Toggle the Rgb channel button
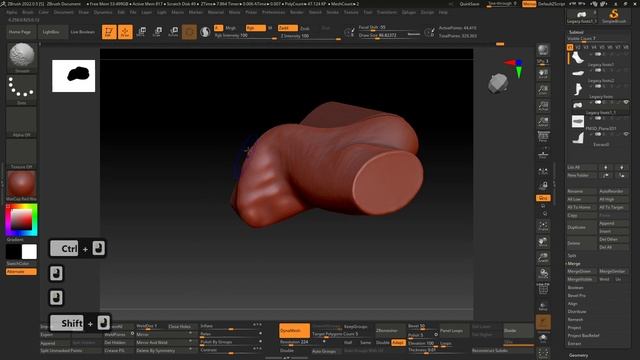 (x=256, y=28)
